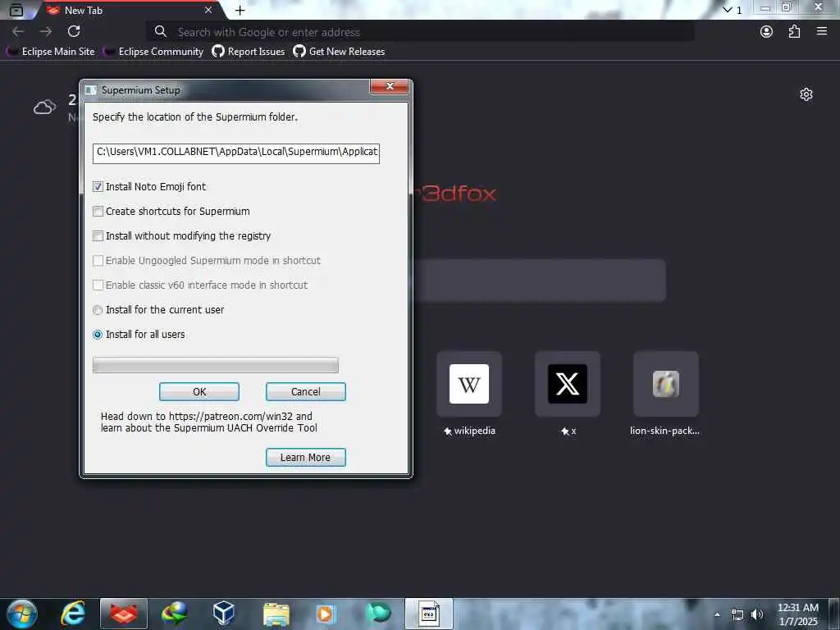Click Supermium Setup title bar icon
The height and width of the screenshot is (630, 840).
(x=91, y=90)
